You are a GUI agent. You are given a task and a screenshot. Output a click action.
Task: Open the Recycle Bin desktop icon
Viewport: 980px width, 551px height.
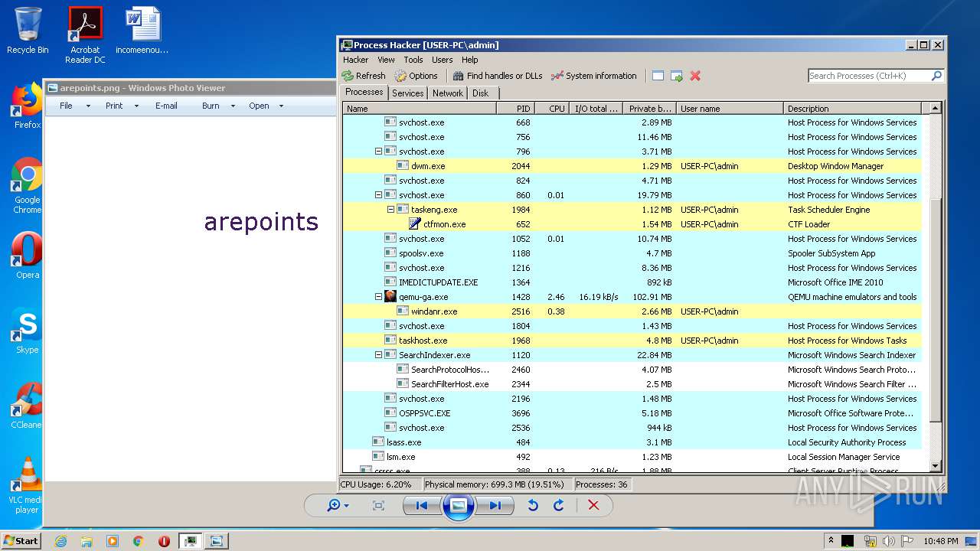click(27, 31)
